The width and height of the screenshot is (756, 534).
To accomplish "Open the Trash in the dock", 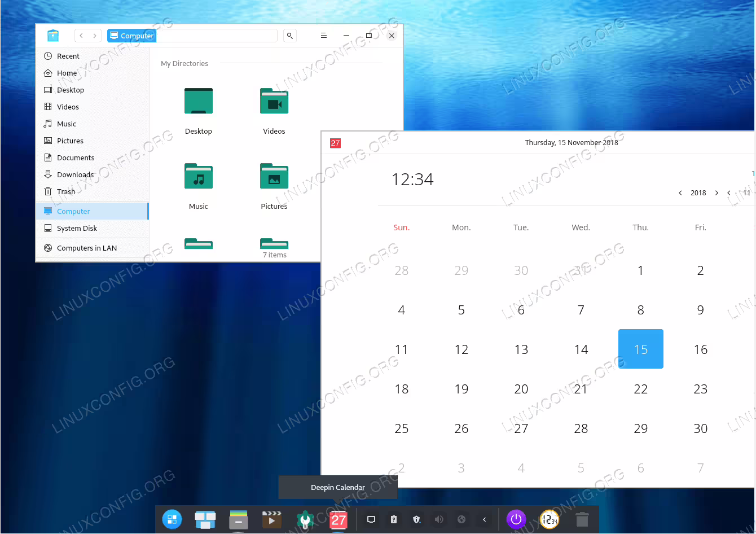I will coord(582,519).
